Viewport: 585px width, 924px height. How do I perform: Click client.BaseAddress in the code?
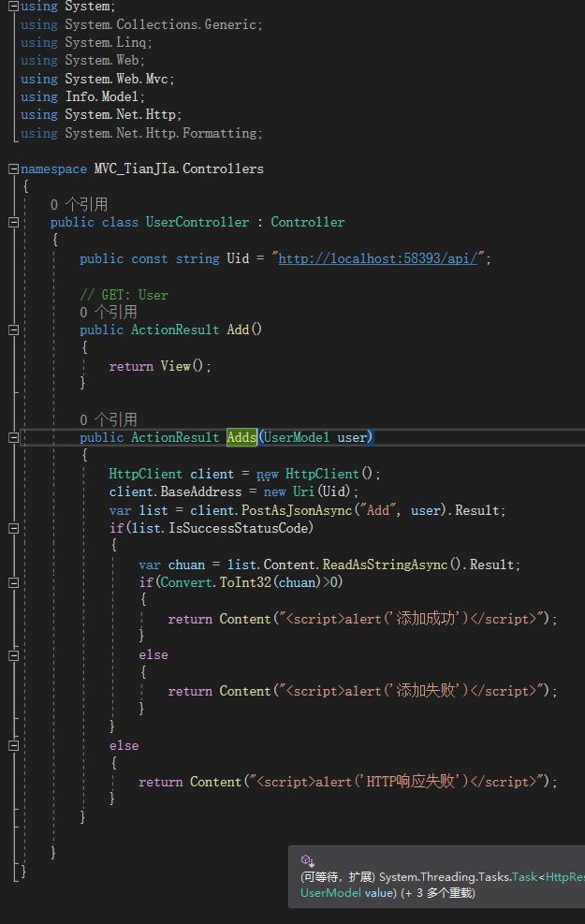click(x=175, y=491)
